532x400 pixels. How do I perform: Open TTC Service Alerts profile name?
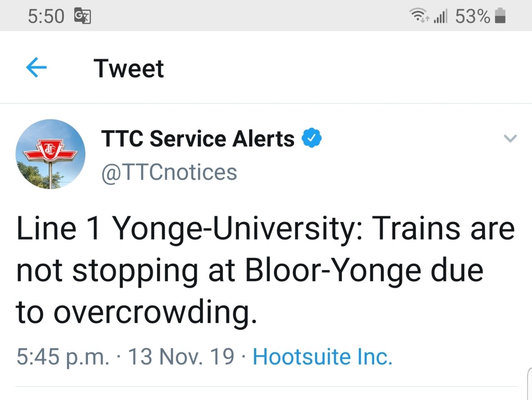tap(197, 138)
